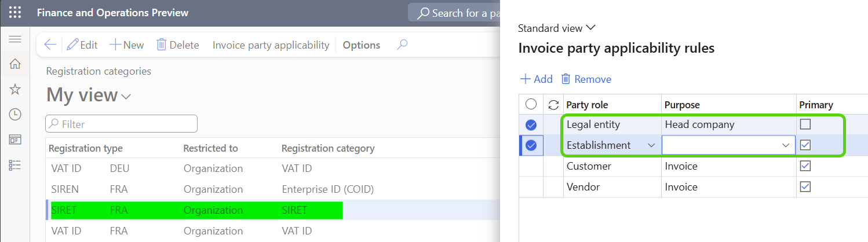Sort by Party role column header

587,105
